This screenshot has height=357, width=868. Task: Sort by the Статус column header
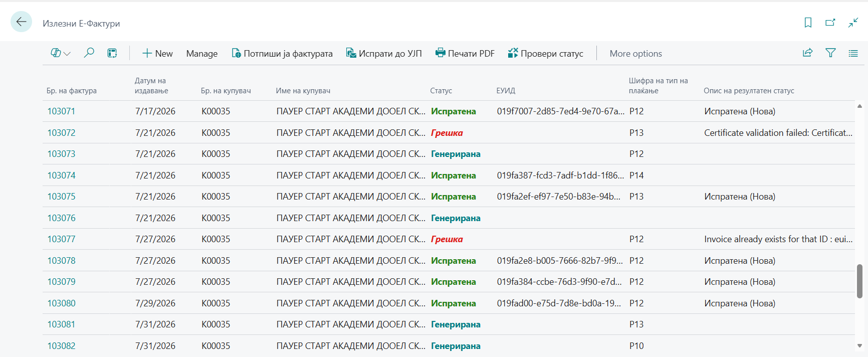[441, 91]
